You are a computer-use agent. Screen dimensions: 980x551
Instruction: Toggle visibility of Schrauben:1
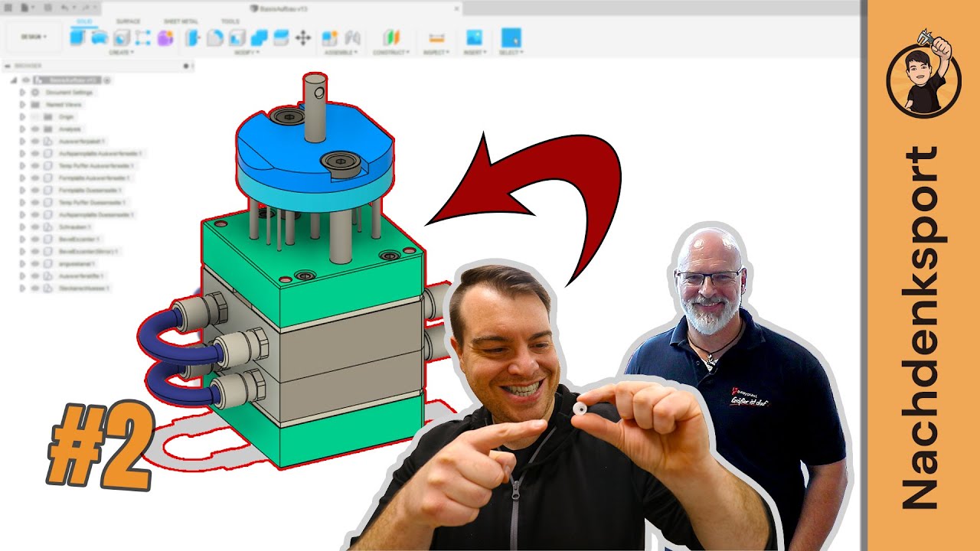pos(34,227)
